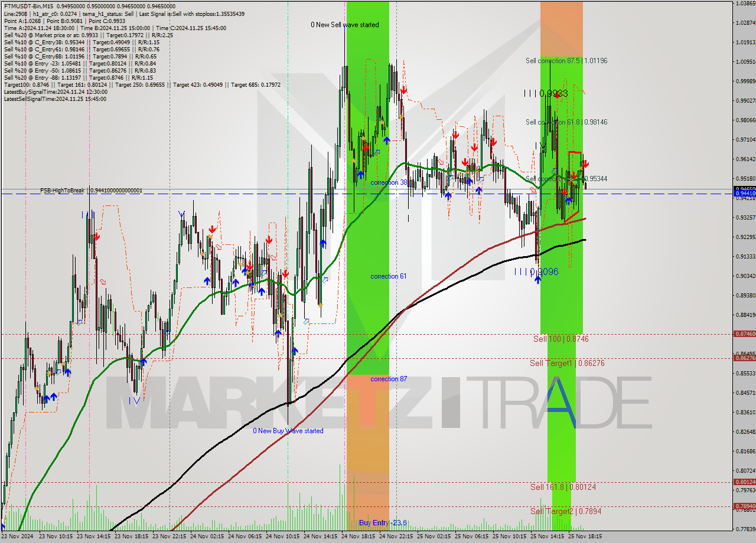This screenshot has width=756, height=543.
Task: Click the '25 Nov 18:15' time axis label
Action: click(585, 537)
